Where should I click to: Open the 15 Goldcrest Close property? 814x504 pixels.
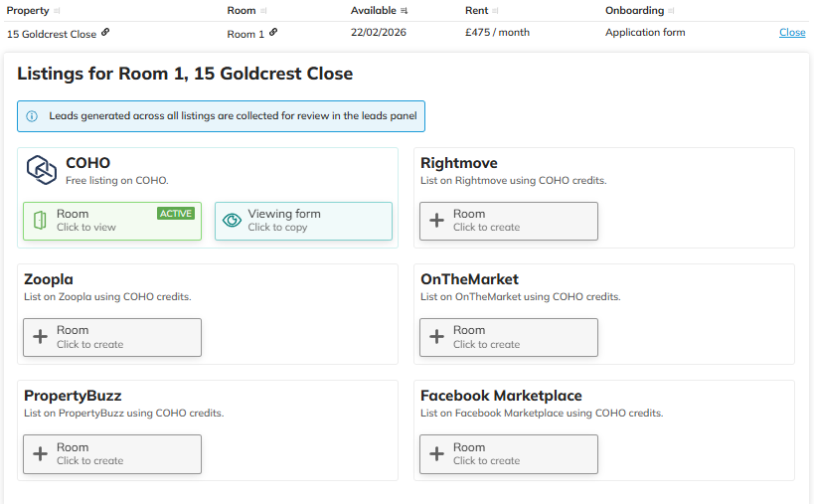coord(52,34)
